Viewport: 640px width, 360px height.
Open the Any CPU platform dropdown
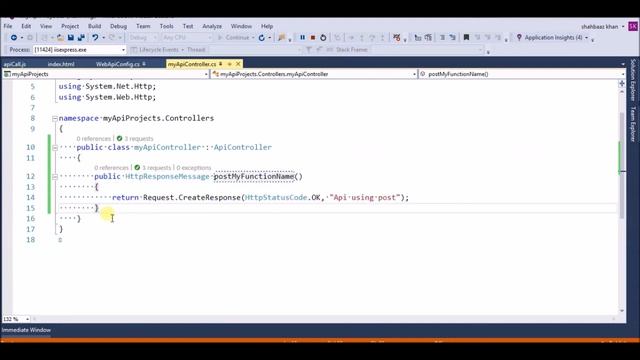[187, 38]
